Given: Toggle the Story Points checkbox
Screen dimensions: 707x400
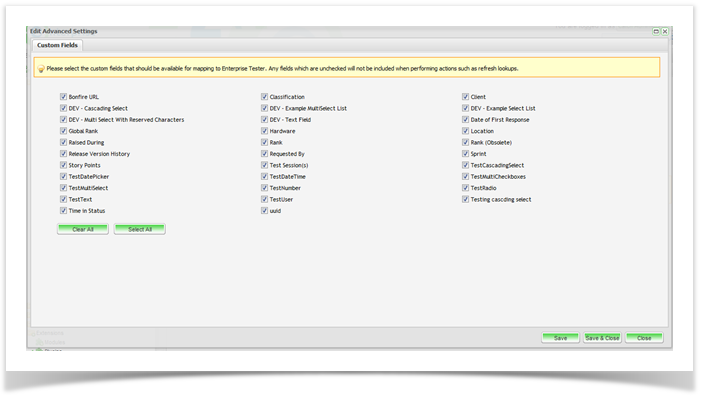Looking at the screenshot, I should 63,166.
